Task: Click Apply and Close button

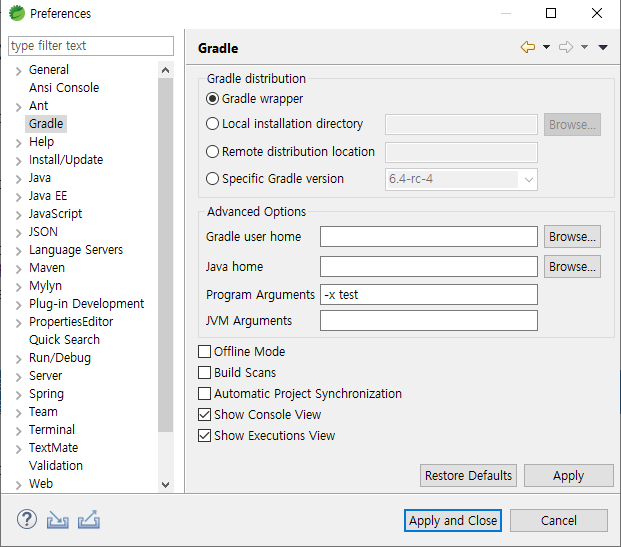Action: 453,520
